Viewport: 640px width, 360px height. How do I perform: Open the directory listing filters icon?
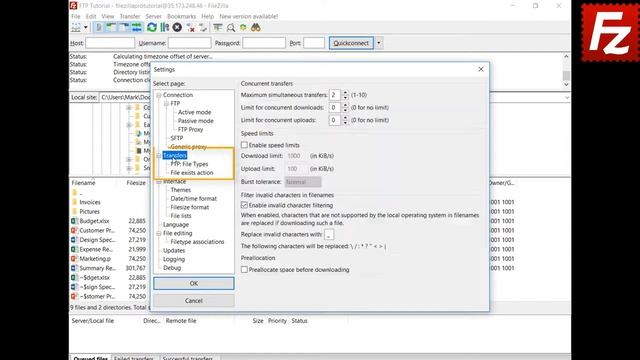click(x=218, y=27)
